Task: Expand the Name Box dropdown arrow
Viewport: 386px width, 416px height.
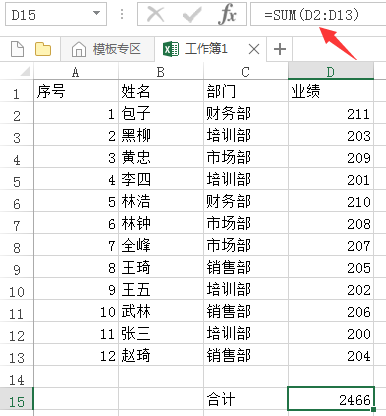Action: tap(96, 14)
